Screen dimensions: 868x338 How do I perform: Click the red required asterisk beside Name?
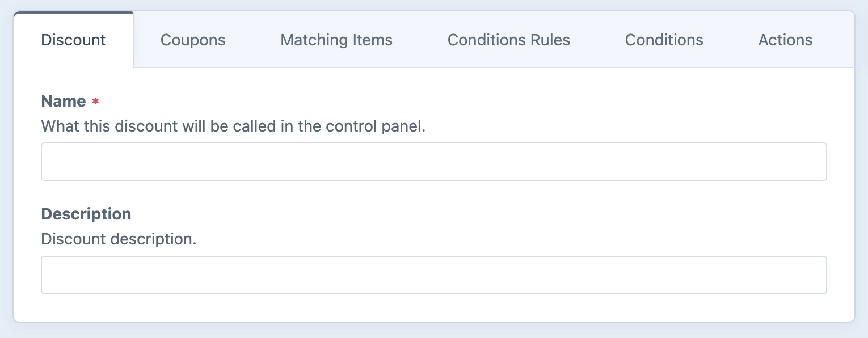coord(96,102)
